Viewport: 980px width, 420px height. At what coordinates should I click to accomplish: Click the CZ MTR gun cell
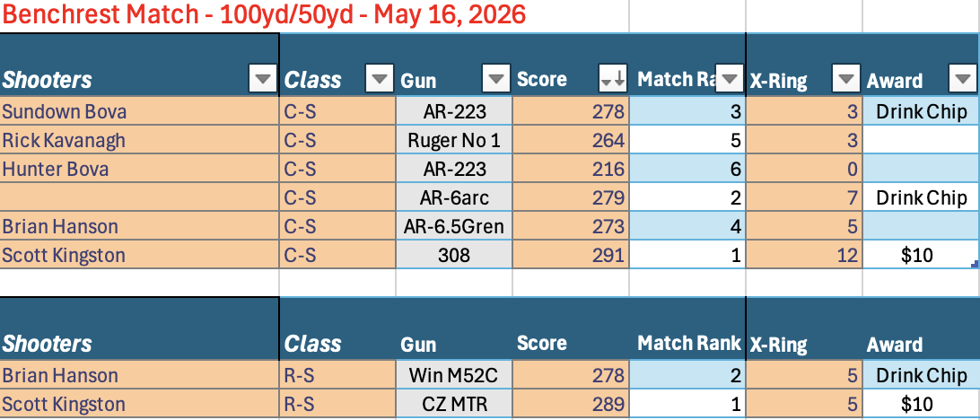click(x=454, y=405)
